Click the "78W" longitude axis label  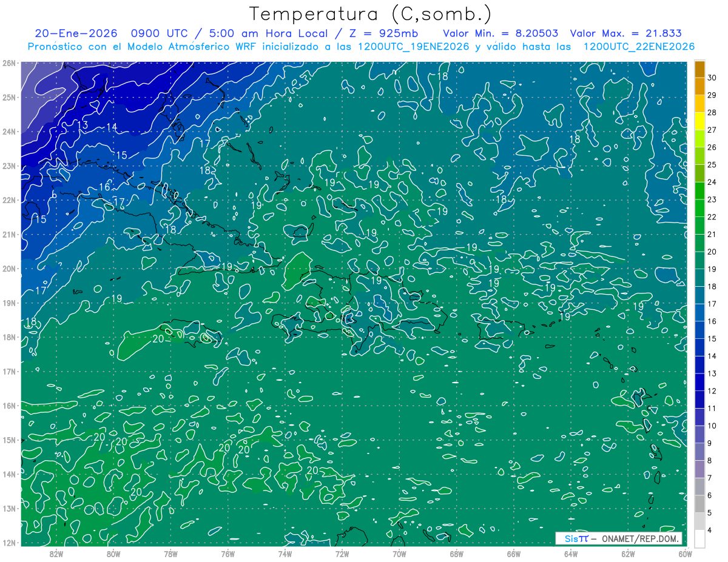point(170,554)
